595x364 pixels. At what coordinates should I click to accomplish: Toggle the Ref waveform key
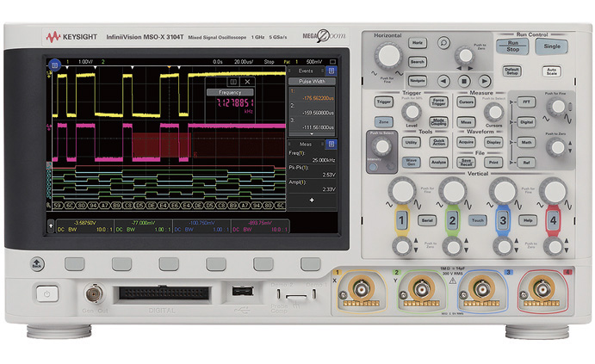coord(527,163)
